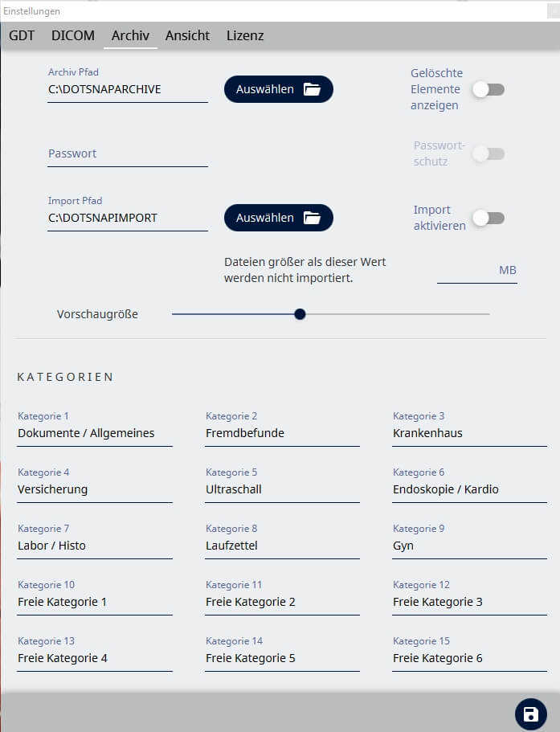Click Kategorie 15 Freie Kategorie 6 field

469,658
